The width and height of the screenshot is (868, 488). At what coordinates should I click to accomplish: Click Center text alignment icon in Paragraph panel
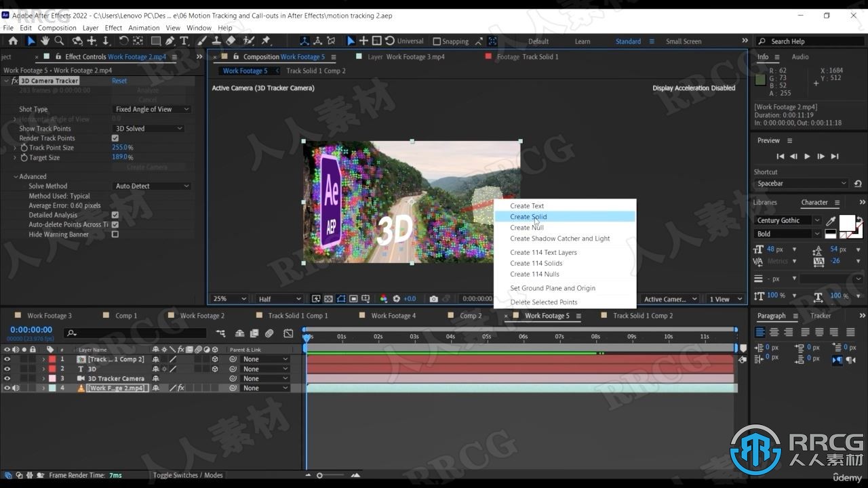[x=773, y=332]
